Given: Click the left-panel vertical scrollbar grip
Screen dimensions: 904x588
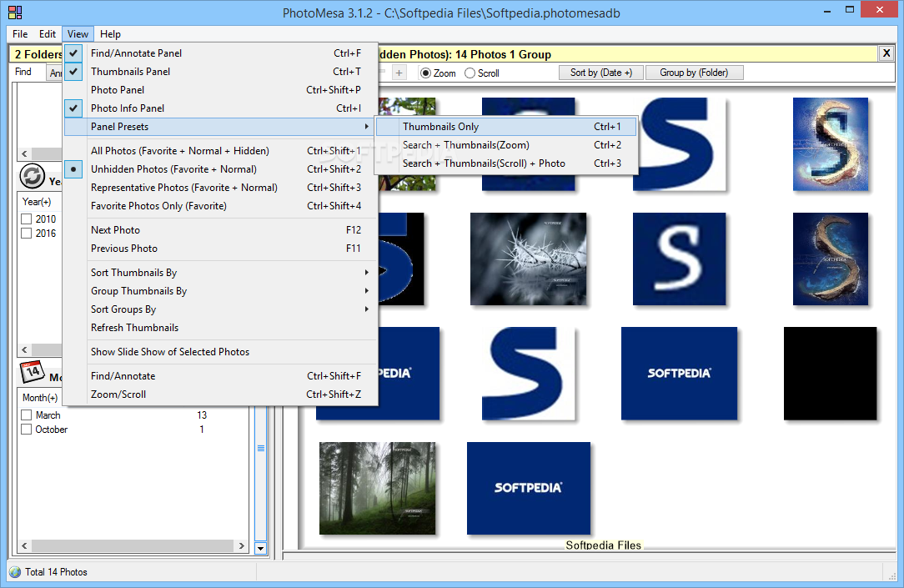Looking at the screenshot, I should [260, 448].
